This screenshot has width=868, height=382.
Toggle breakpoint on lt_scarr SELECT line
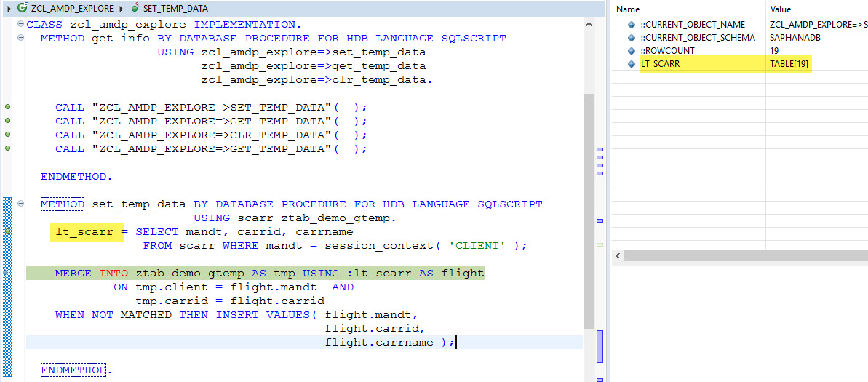click(7, 232)
